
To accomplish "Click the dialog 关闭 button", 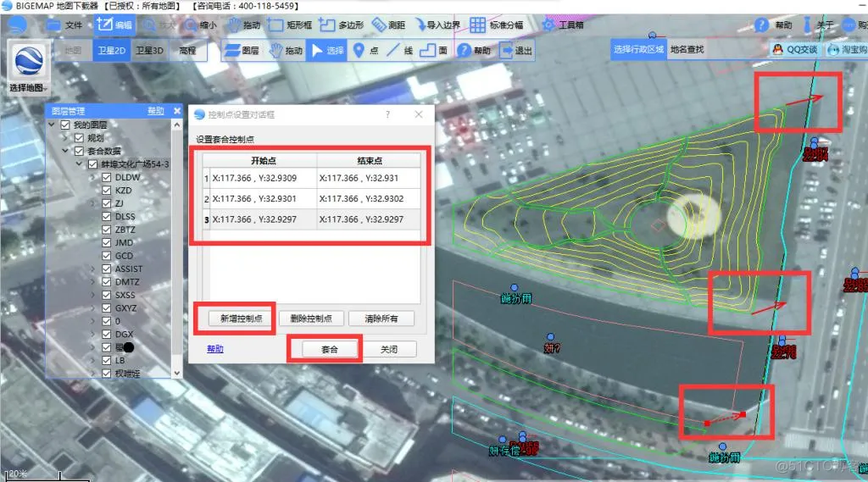I will pyautogui.click(x=389, y=349).
